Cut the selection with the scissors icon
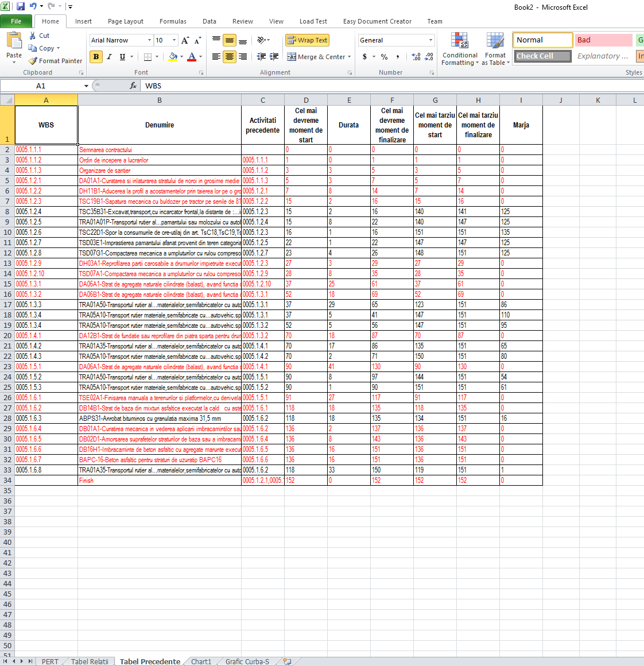Image resolution: width=644 pixels, height=666 pixels. 32,36
